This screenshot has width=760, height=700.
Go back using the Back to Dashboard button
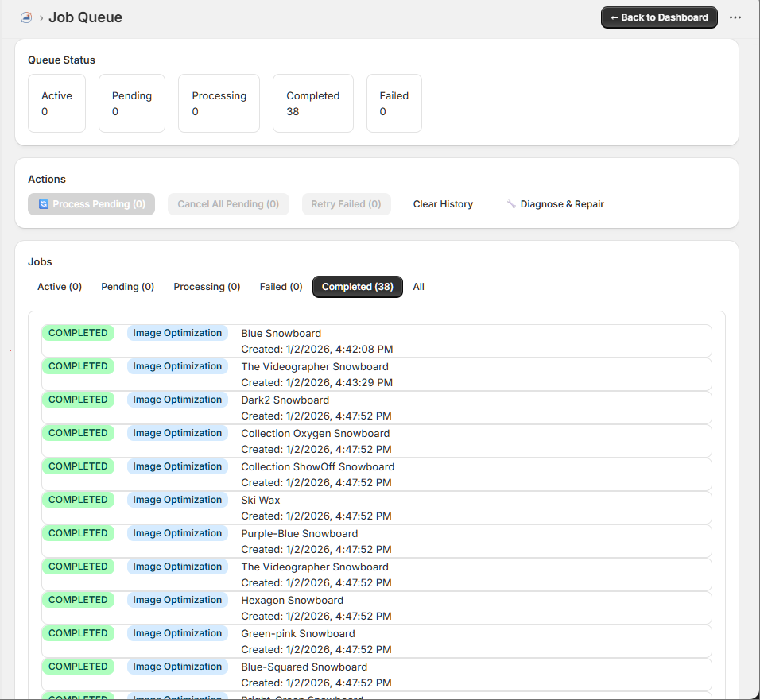659,17
